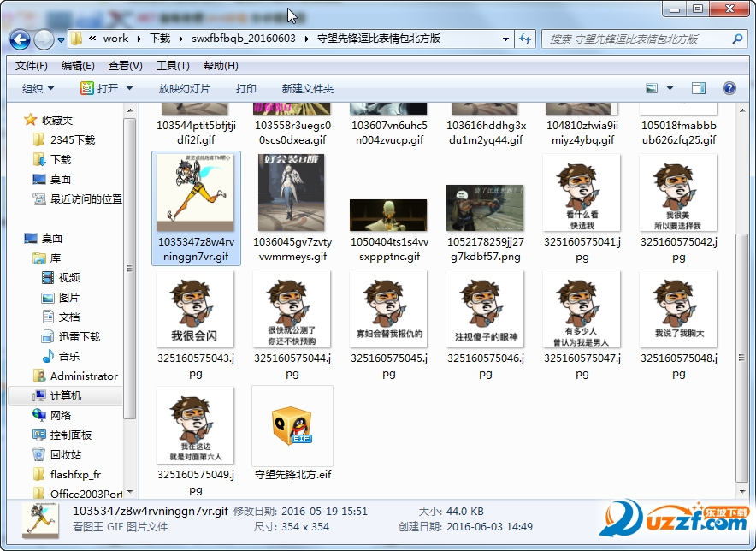Start 放映幻灯片 slideshow
Viewport: 756px width, 551px height.
pyautogui.click(x=184, y=89)
